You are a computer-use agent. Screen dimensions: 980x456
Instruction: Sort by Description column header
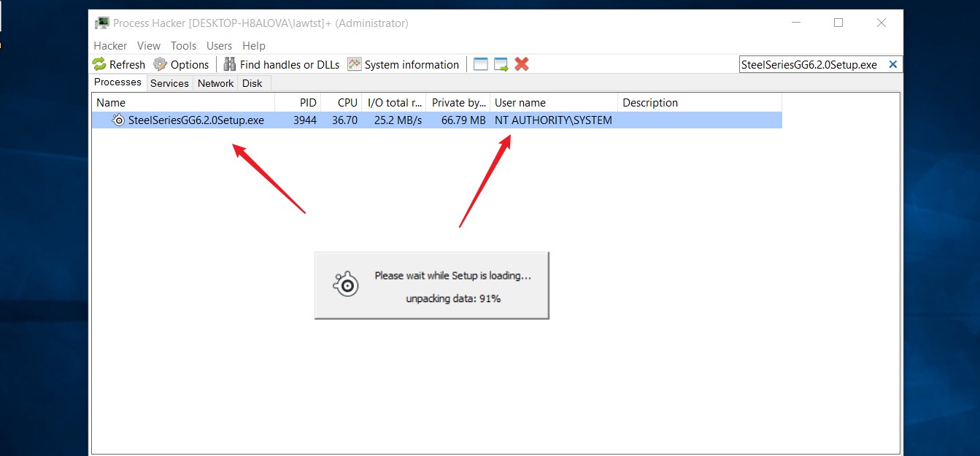pos(699,103)
